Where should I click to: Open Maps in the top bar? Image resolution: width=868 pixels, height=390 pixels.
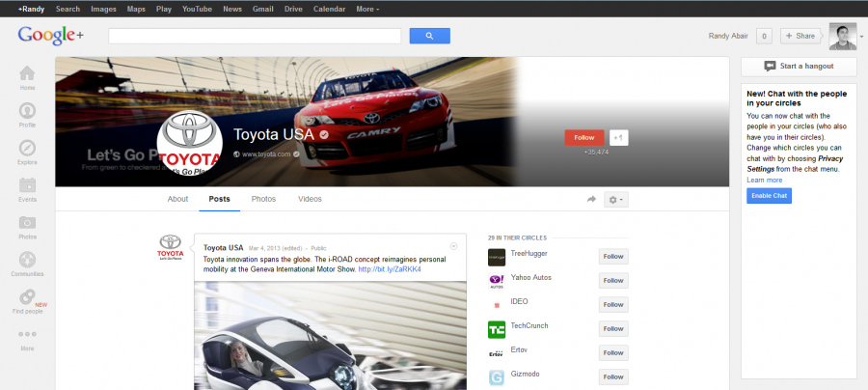click(136, 9)
